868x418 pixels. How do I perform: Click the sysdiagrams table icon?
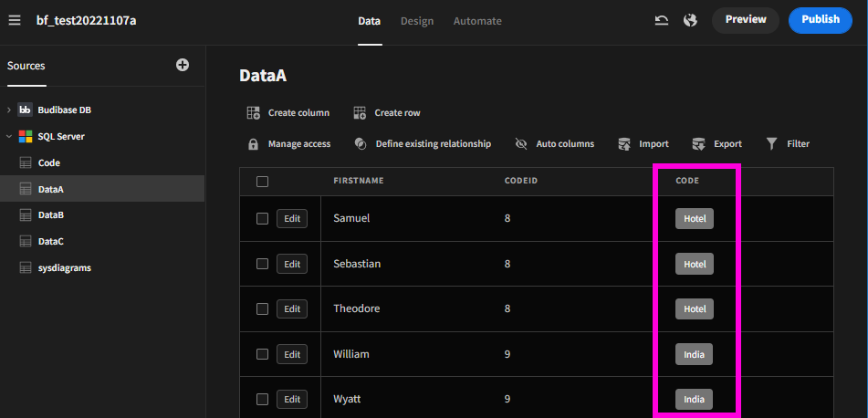pyautogui.click(x=26, y=268)
